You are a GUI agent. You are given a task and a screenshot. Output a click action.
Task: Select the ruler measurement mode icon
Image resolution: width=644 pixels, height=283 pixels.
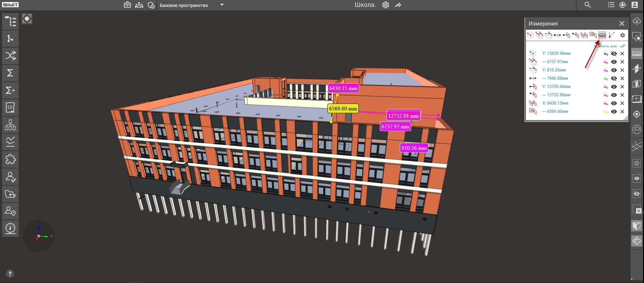(602, 35)
